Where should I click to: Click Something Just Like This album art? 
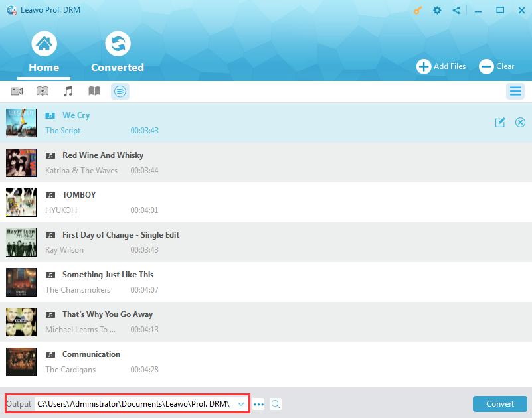(21, 282)
